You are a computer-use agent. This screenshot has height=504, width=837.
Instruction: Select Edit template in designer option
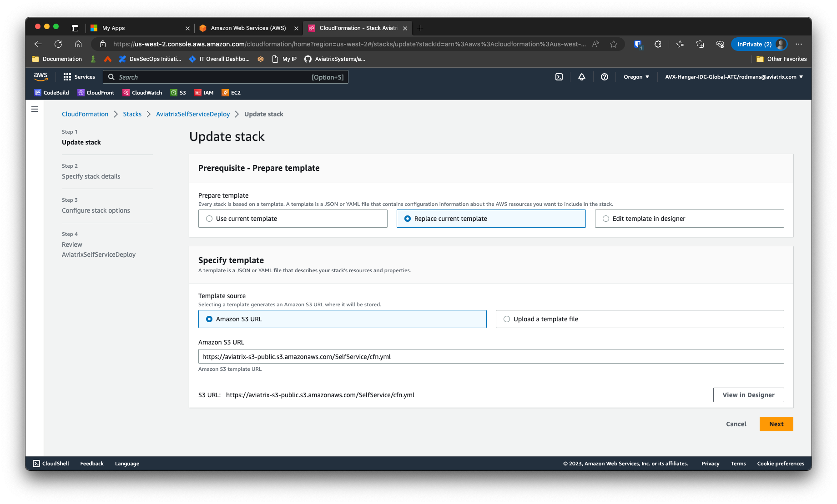click(690, 219)
